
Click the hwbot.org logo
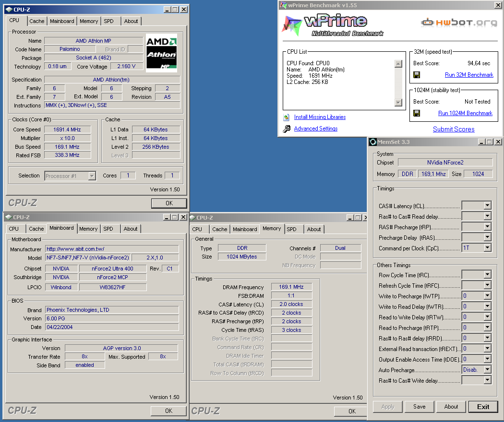point(459,23)
